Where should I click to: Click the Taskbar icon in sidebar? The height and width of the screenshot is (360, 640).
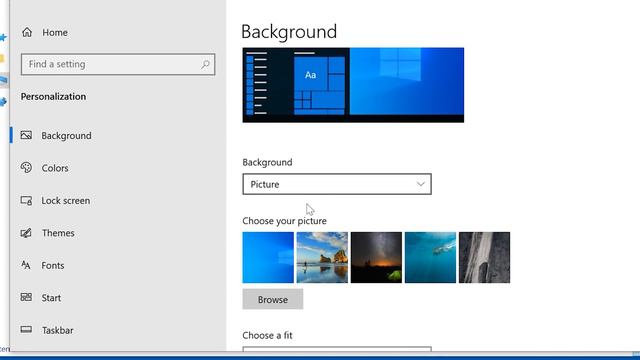[x=26, y=329]
